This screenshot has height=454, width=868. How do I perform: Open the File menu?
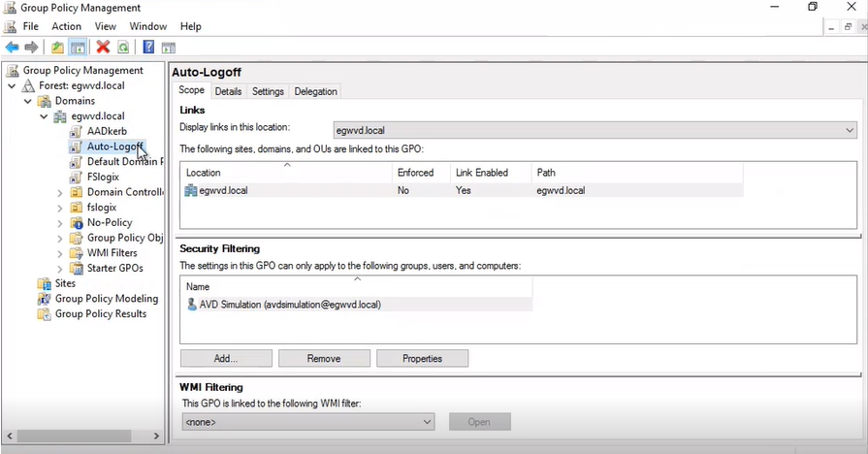[x=30, y=26]
